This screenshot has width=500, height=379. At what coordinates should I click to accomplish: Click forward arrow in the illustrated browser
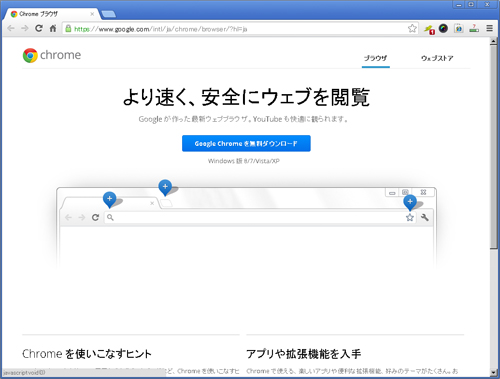82,218
